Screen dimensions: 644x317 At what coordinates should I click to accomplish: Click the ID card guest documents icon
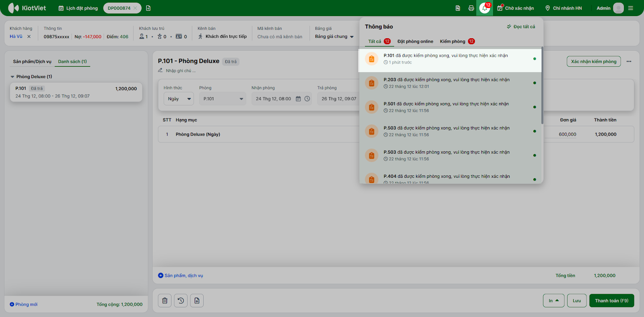(179, 37)
